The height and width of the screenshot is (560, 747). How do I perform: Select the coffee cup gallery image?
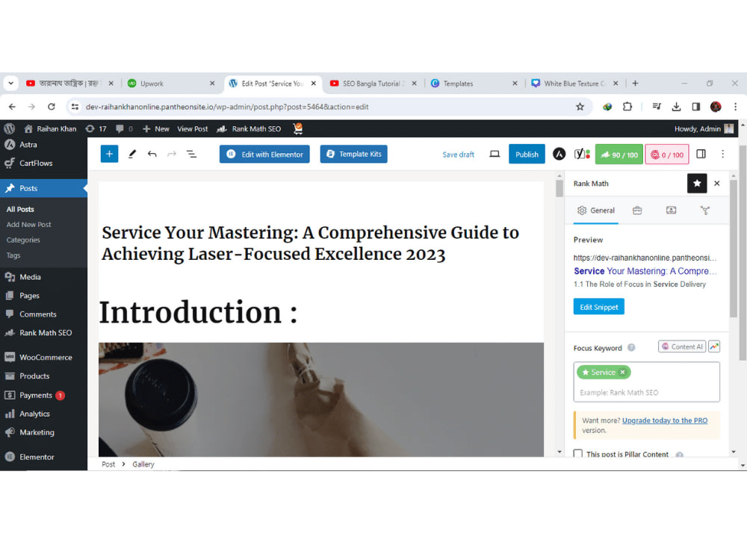pyautogui.click(x=320, y=399)
